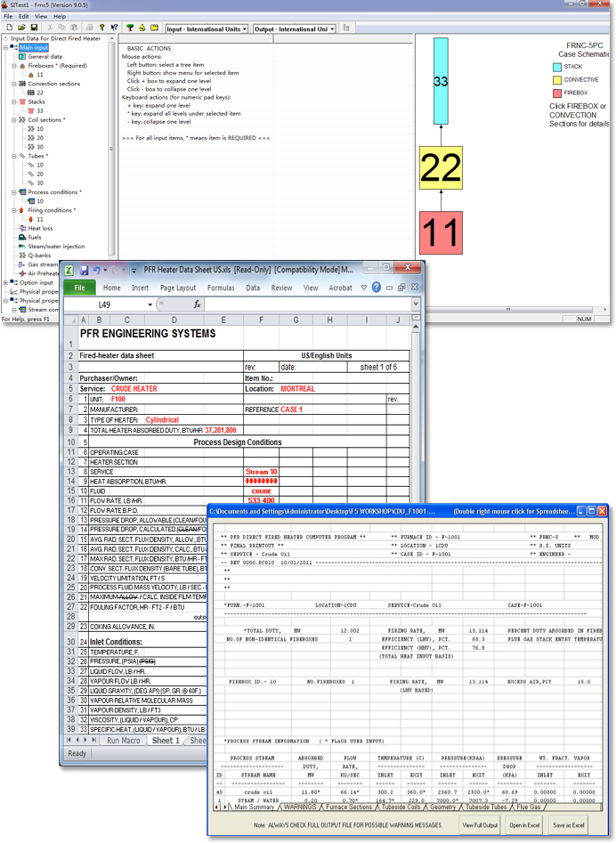Click the yellow question mark About icon
616x843 pixels.
(x=102, y=28)
